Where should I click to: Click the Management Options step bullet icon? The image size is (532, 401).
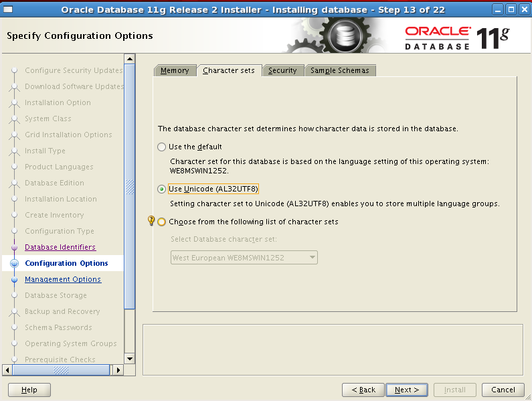point(14,279)
